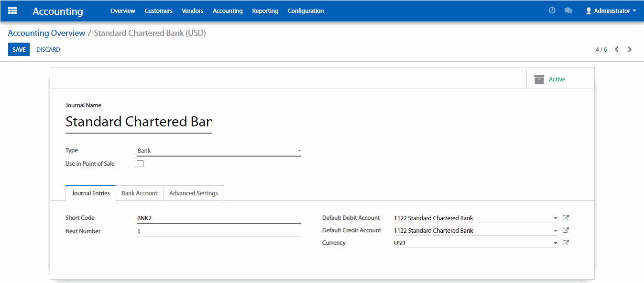Image resolution: width=644 pixels, height=283 pixels.
Task: Open the conversations chat icon
Action: tap(568, 11)
